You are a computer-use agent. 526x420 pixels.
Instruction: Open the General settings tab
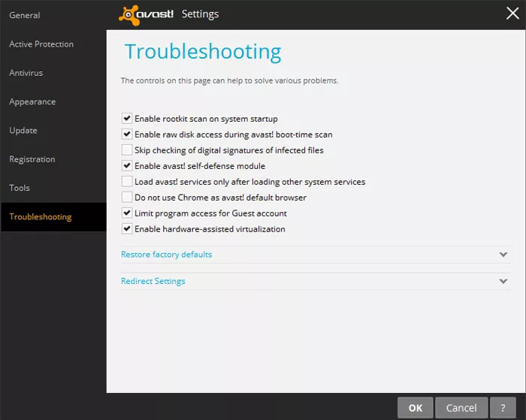[x=25, y=15]
